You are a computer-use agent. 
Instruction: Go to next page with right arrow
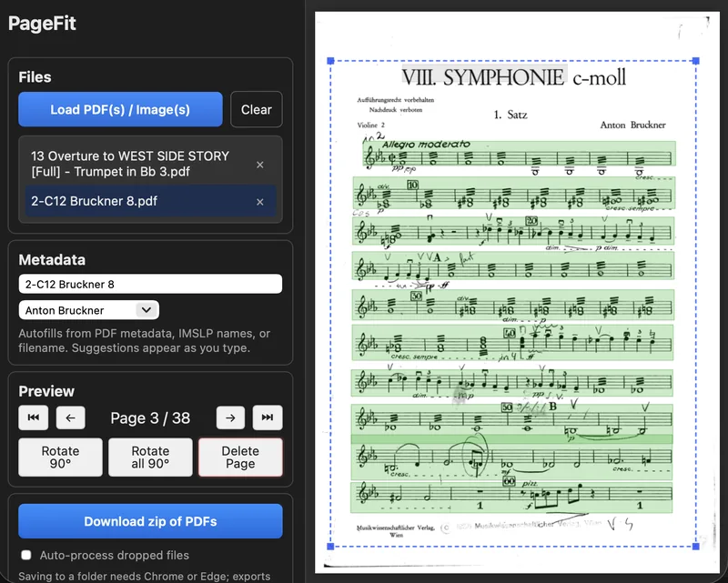[230, 417]
